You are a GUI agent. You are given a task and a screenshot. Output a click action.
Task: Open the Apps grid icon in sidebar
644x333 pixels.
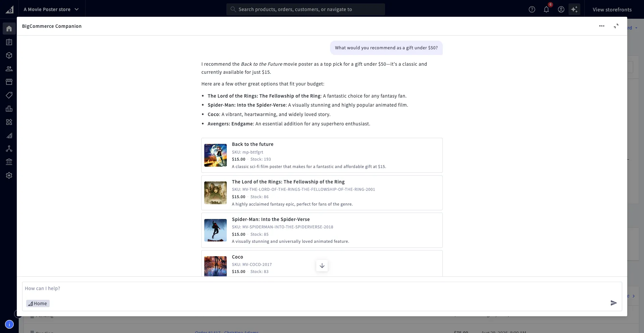click(x=9, y=122)
